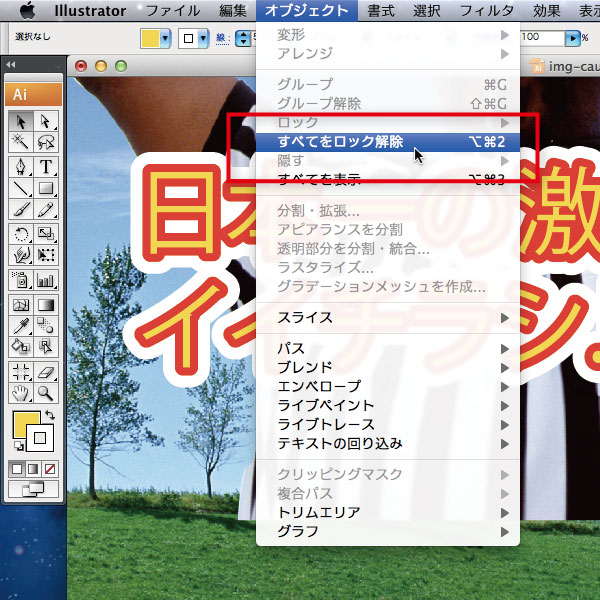Open the 書式 menu
Screen dimensions: 600x600
(380, 11)
